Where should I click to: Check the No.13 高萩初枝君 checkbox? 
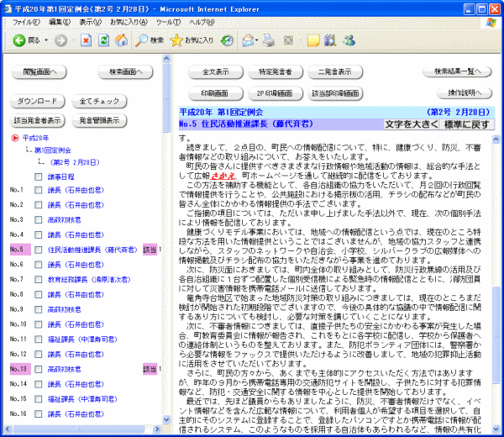click(39, 369)
